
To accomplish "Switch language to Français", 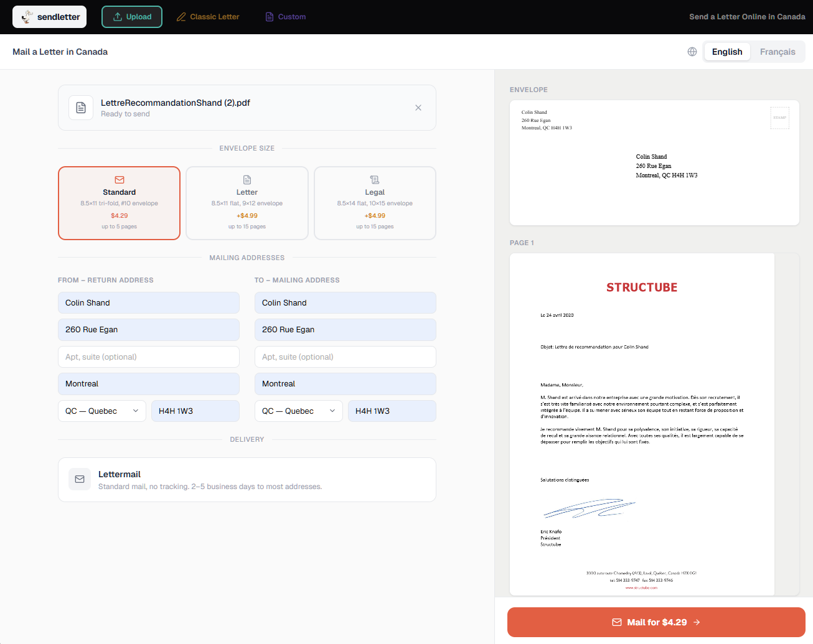I will click(778, 52).
